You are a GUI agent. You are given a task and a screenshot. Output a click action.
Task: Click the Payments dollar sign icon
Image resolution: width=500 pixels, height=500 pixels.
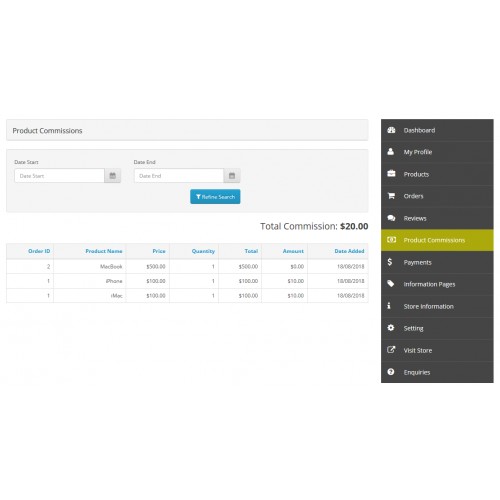pyautogui.click(x=390, y=262)
